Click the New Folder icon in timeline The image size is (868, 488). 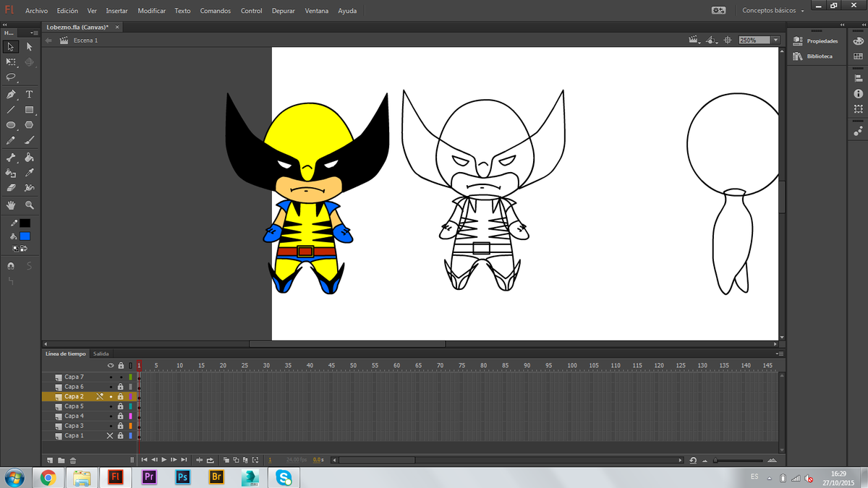pyautogui.click(x=61, y=460)
